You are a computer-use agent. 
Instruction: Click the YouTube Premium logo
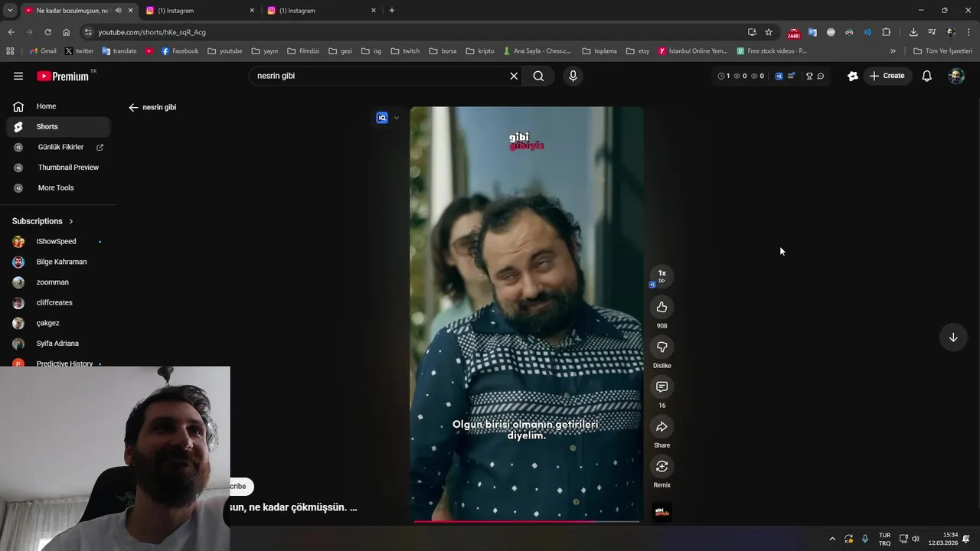[63, 76]
